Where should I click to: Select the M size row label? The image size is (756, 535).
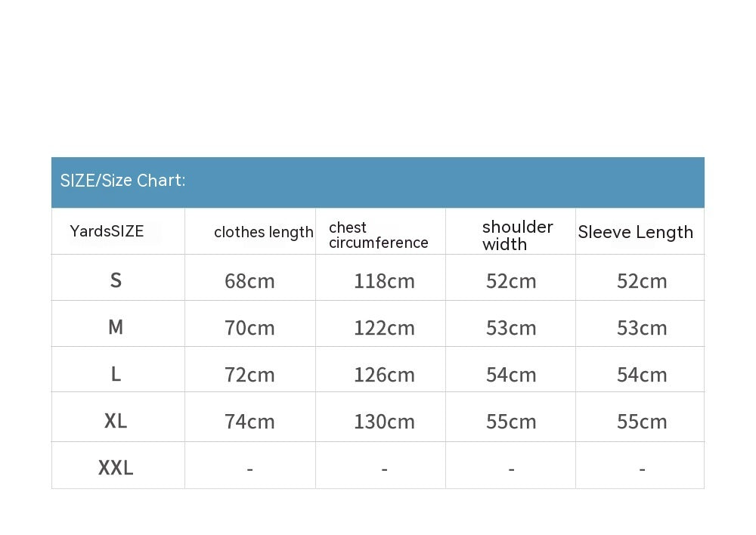(x=116, y=327)
